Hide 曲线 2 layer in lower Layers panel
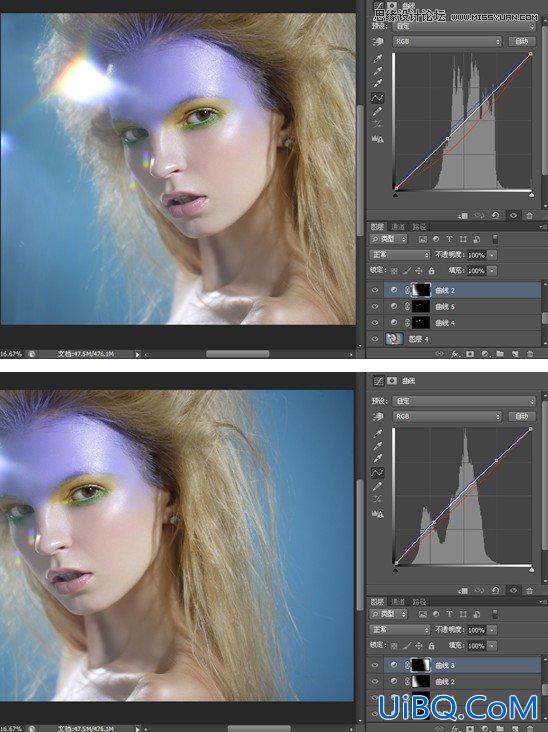The image size is (548, 732). click(375, 682)
